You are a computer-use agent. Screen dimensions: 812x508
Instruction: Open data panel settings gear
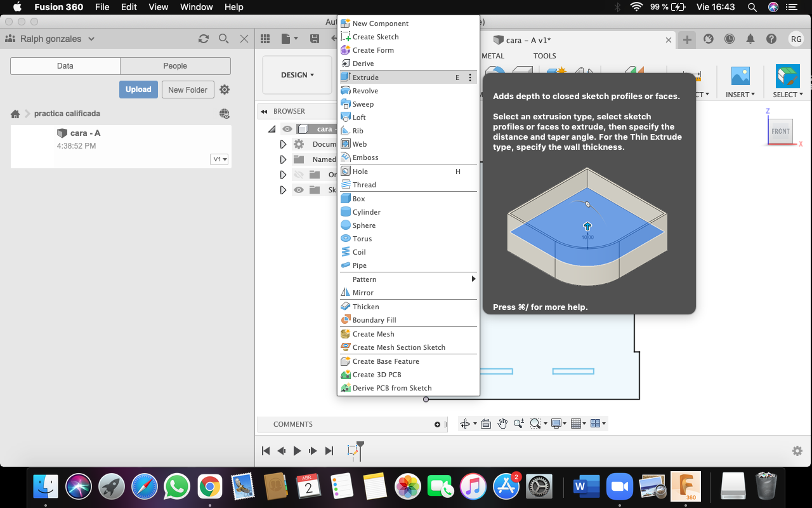[x=225, y=90]
